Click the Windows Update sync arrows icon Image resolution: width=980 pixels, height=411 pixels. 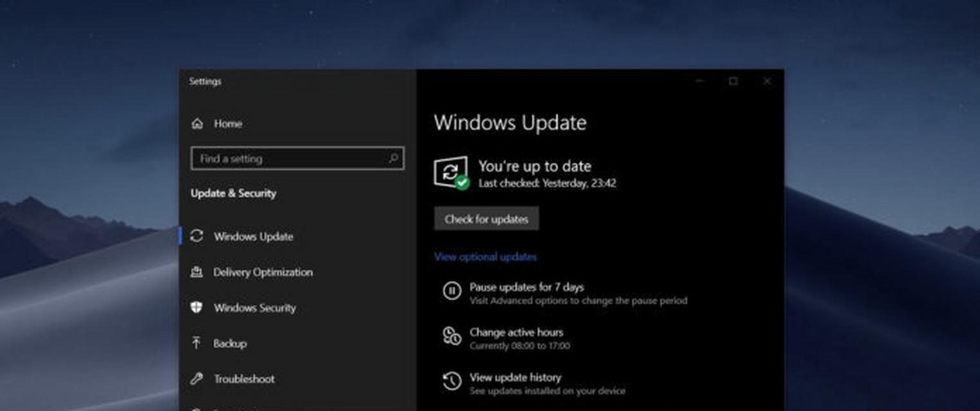click(197, 236)
